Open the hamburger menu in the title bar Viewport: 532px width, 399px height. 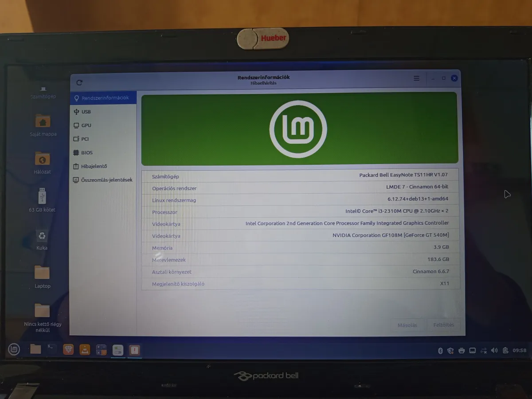[416, 78]
